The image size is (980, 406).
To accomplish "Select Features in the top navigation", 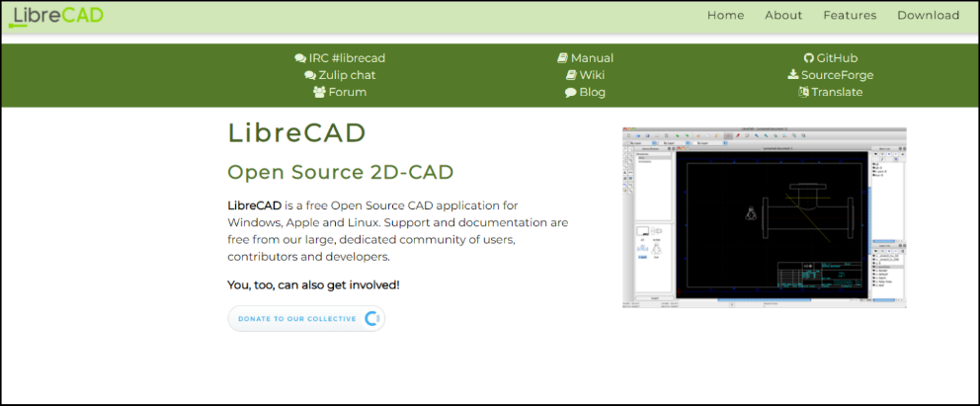I will tap(850, 15).
